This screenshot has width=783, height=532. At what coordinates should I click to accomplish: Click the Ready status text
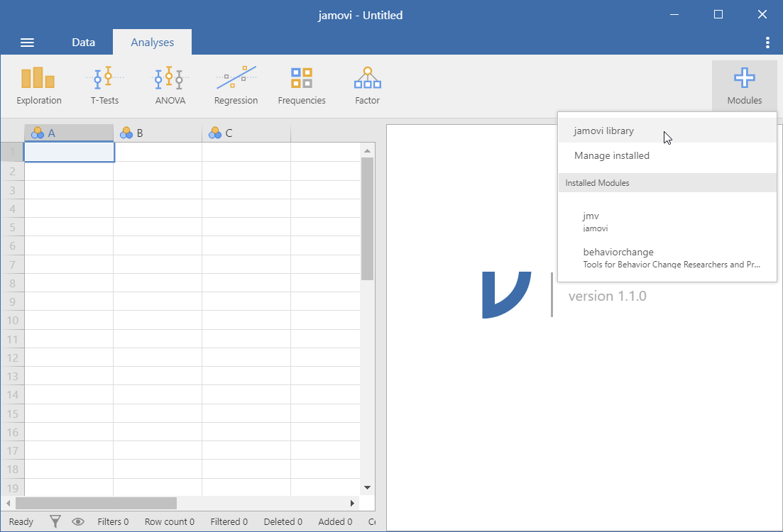click(x=21, y=521)
